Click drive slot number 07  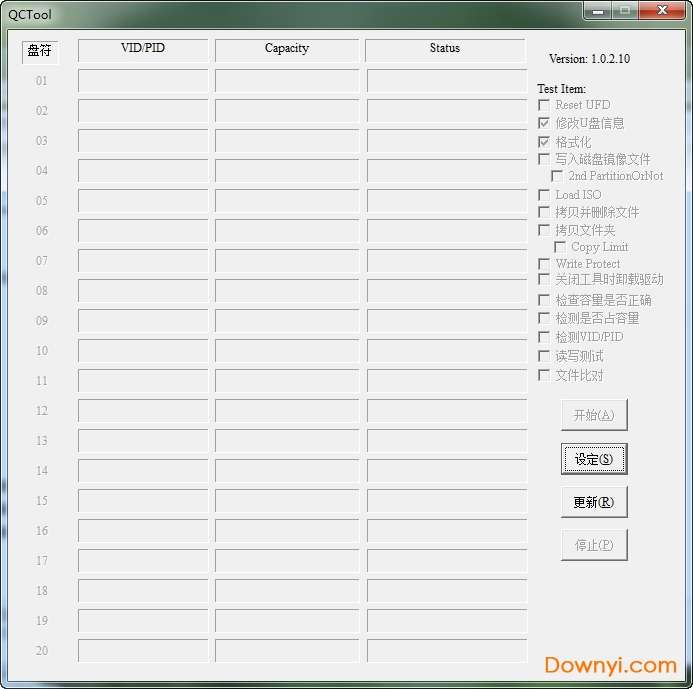(42, 261)
